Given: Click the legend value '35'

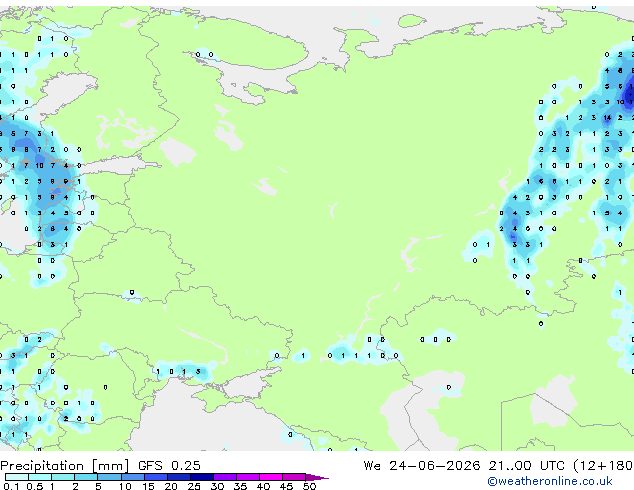Looking at the screenshot, I should pos(241,486).
